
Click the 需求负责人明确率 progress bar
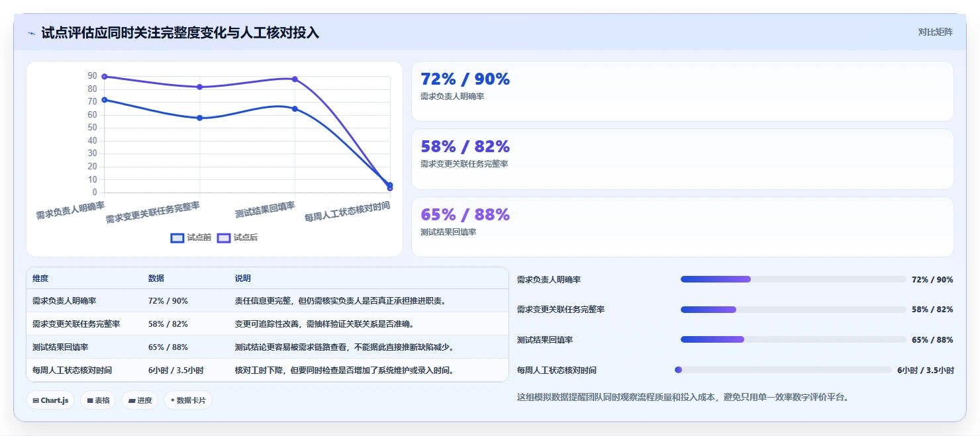793,279
